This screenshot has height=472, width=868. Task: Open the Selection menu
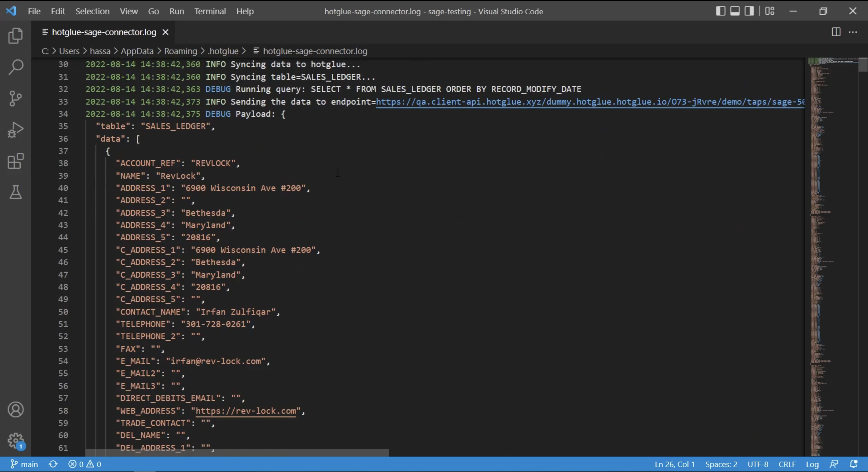pyautogui.click(x=92, y=11)
